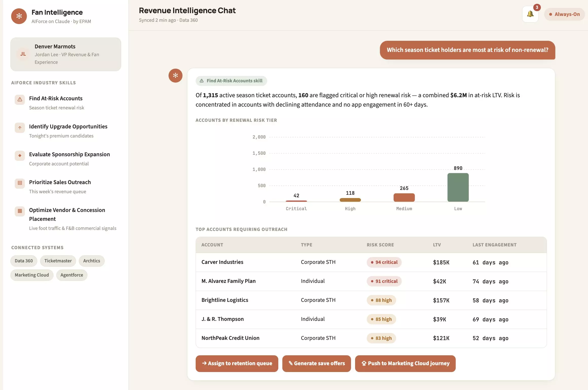Screen dimensions: 588x390
Task: Click the Prioritize Sales Outreach list icon
Action: coord(20,183)
